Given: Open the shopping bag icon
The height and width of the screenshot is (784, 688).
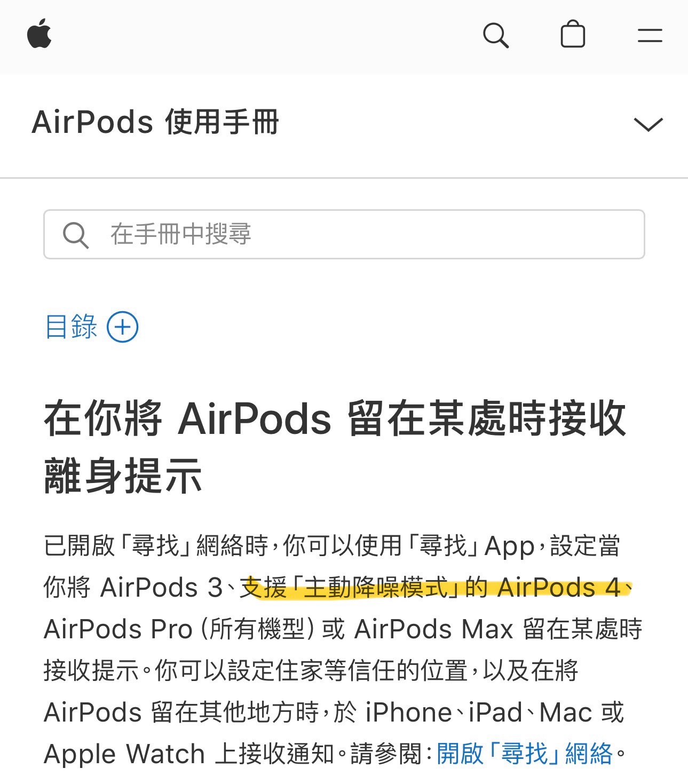Looking at the screenshot, I should pyautogui.click(x=573, y=34).
